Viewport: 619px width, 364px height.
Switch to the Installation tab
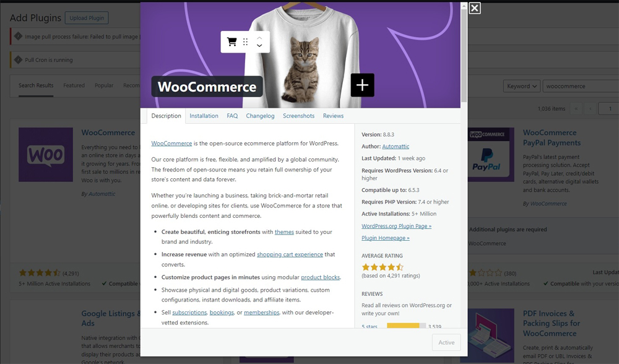click(x=204, y=116)
